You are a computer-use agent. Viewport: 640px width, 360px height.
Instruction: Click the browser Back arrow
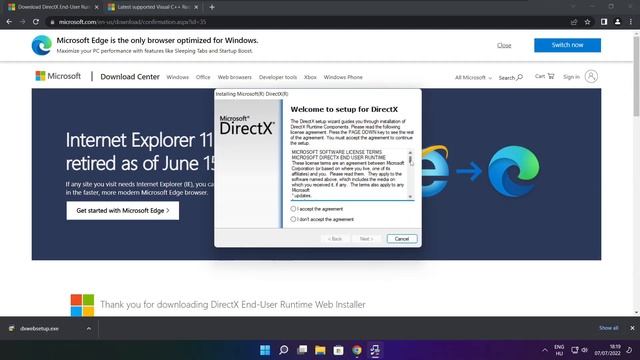9,22
